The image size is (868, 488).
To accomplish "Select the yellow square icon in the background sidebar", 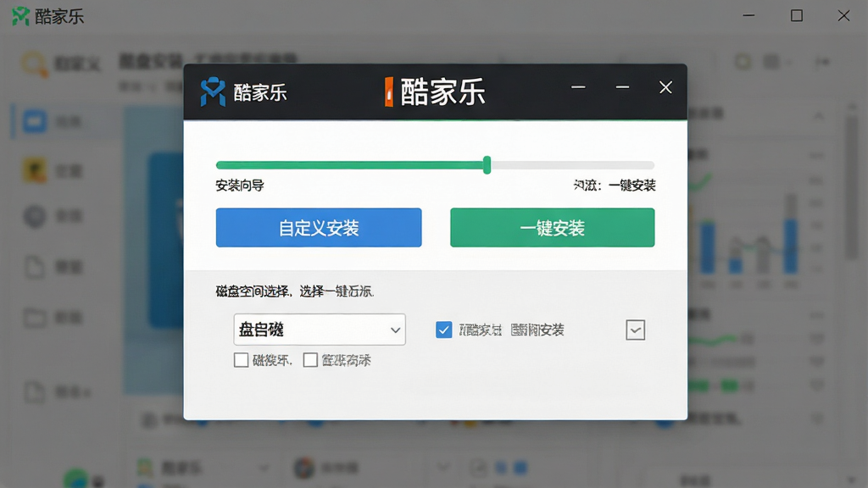I will 34,170.
